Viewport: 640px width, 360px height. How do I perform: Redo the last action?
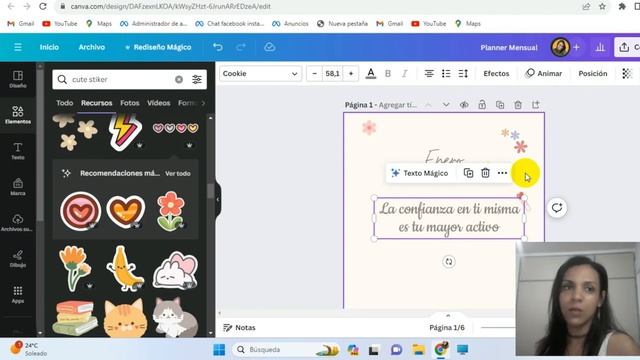(241, 47)
